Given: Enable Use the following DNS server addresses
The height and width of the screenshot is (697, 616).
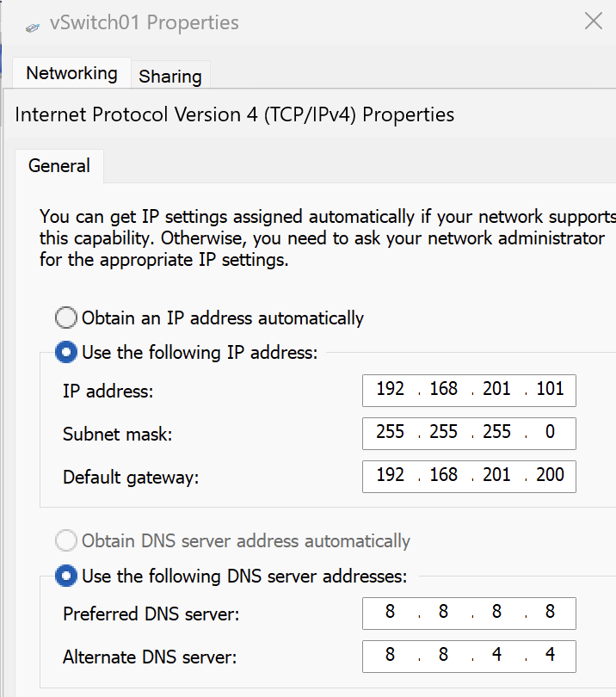Looking at the screenshot, I should click(x=66, y=576).
